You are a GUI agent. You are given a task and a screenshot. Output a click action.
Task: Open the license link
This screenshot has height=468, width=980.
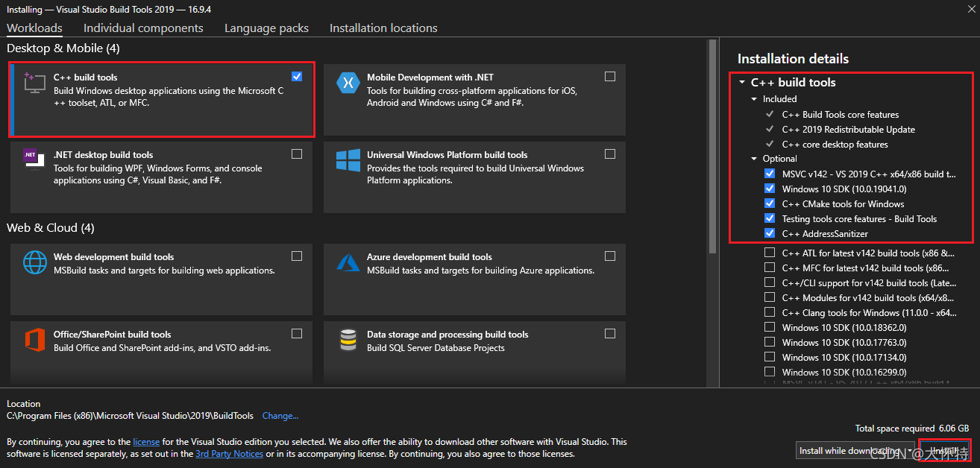click(146, 442)
